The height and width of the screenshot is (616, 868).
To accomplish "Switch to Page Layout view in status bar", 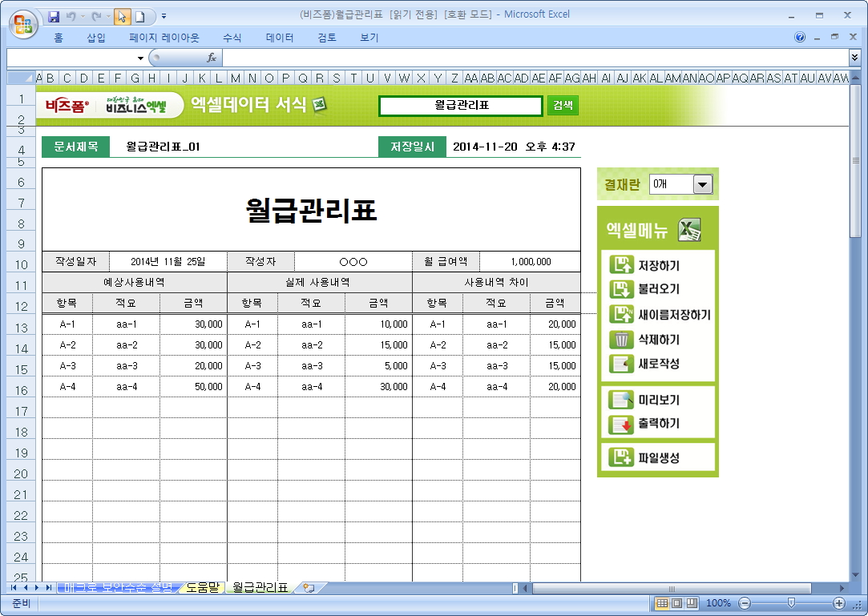I will point(676,602).
